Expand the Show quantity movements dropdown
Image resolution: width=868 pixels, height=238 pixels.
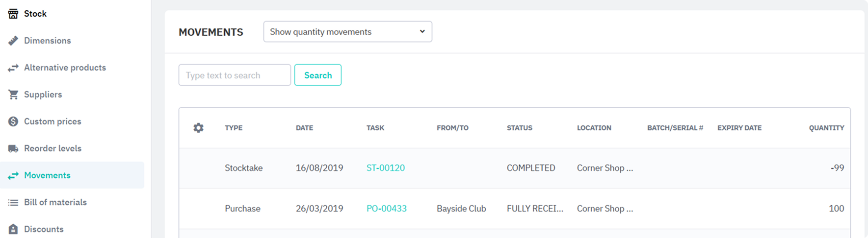tap(347, 32)
